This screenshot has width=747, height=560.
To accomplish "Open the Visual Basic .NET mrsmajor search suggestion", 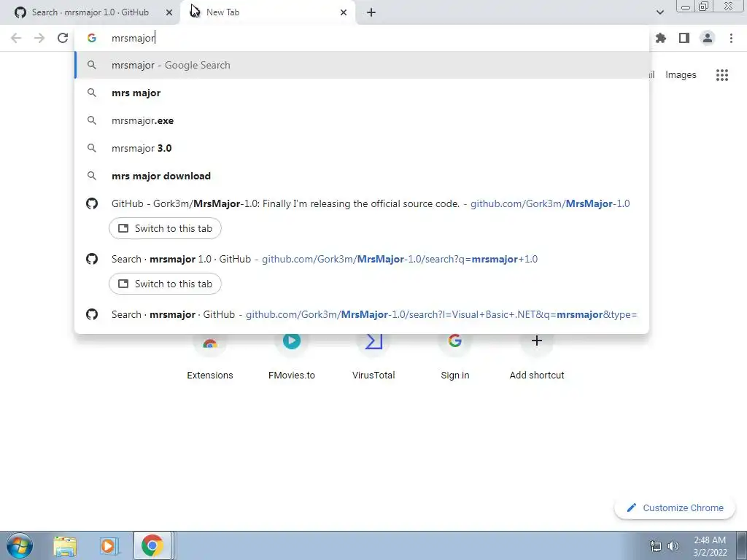I will click(362, 314).
